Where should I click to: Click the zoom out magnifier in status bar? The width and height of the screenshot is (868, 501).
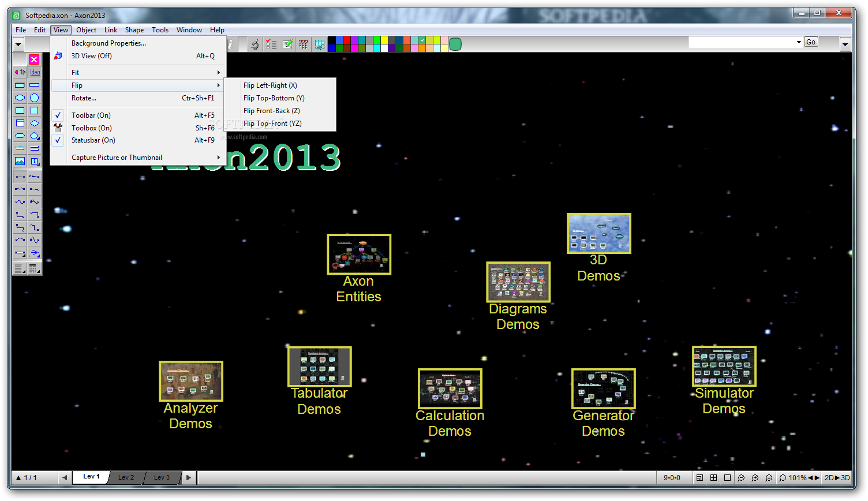coord(741,478)
